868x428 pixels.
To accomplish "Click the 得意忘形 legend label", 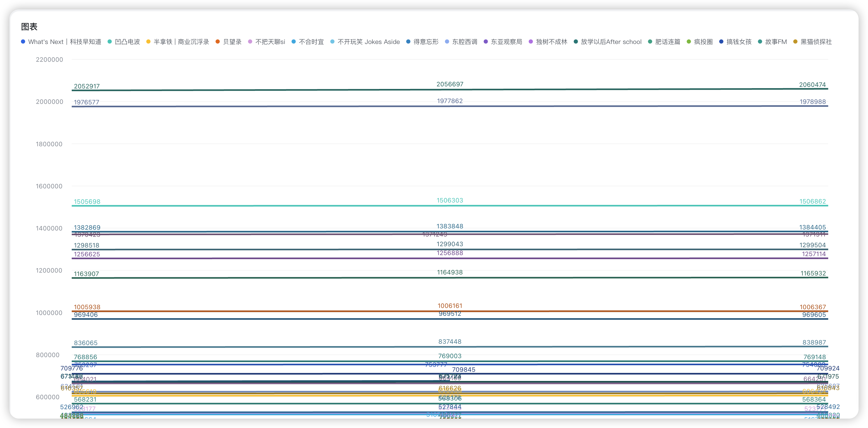I will tap(426, 42).
